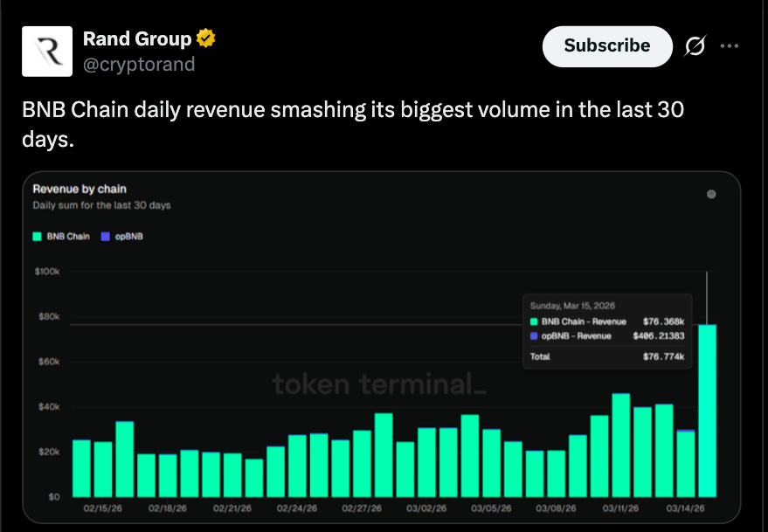
Task: Click the 02/24/26 date label
Action: 297,508
